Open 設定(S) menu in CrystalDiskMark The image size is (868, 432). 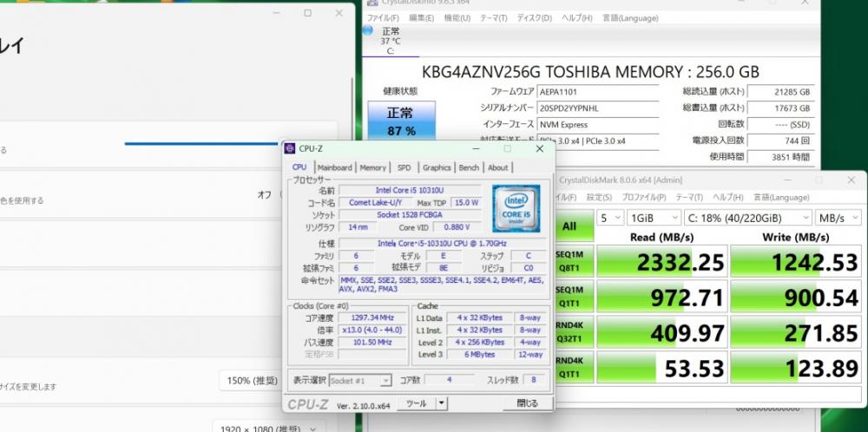click(599, 197)
